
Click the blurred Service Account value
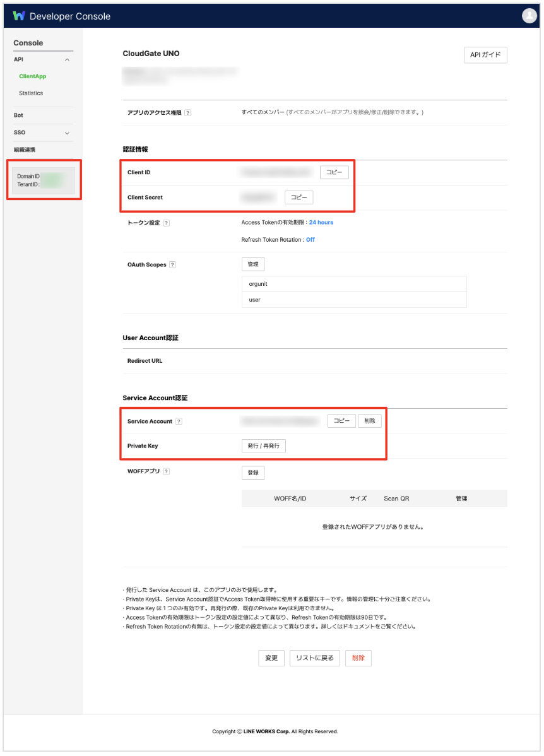[280, 422]
